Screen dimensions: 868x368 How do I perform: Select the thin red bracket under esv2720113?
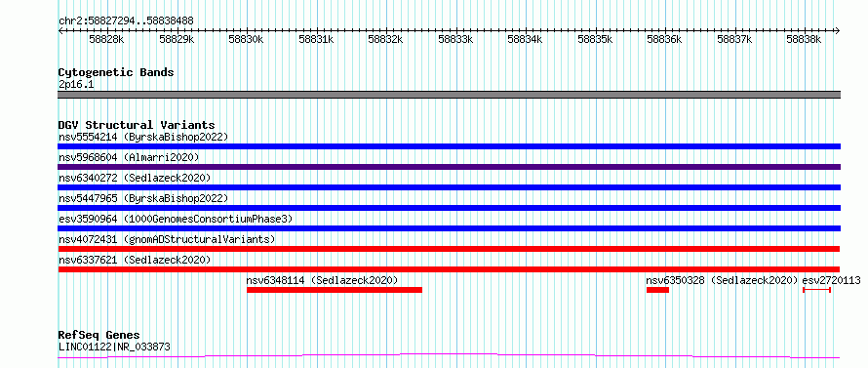[x=816, y=290]
